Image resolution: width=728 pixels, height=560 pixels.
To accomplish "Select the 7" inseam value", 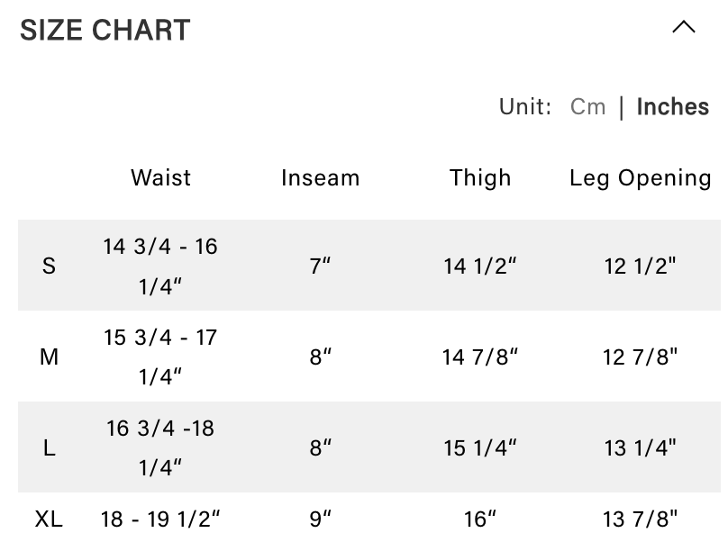I will [320, 266].
